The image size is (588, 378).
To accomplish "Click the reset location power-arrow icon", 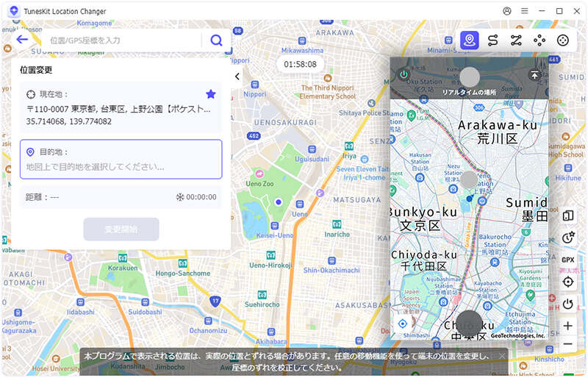I will [x=567, y=304].
